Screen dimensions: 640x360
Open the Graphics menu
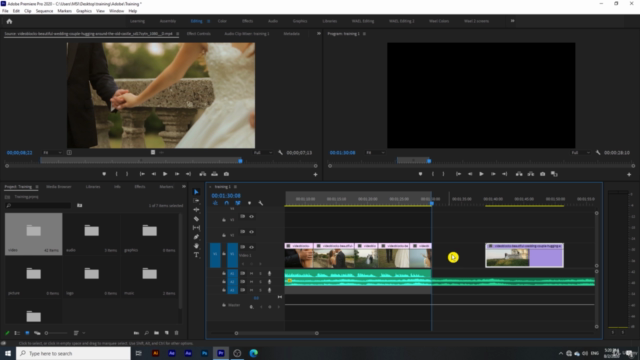click(x=84, y=11)
